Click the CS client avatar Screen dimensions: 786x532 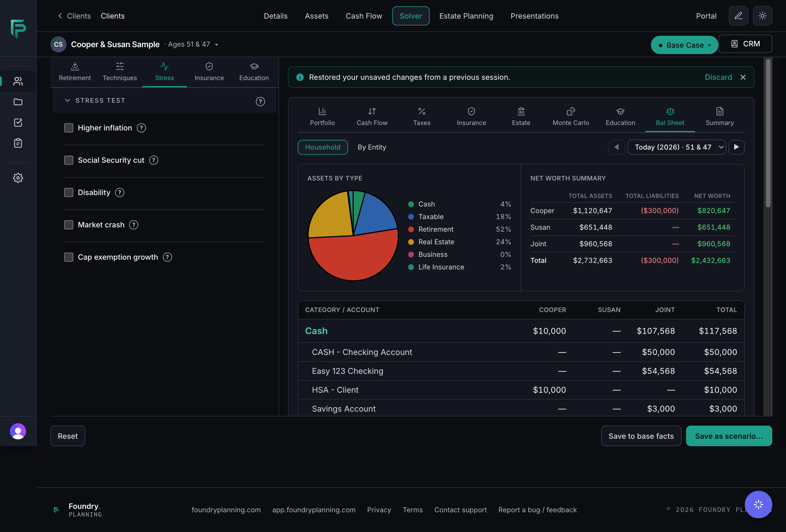pos(58,44)
